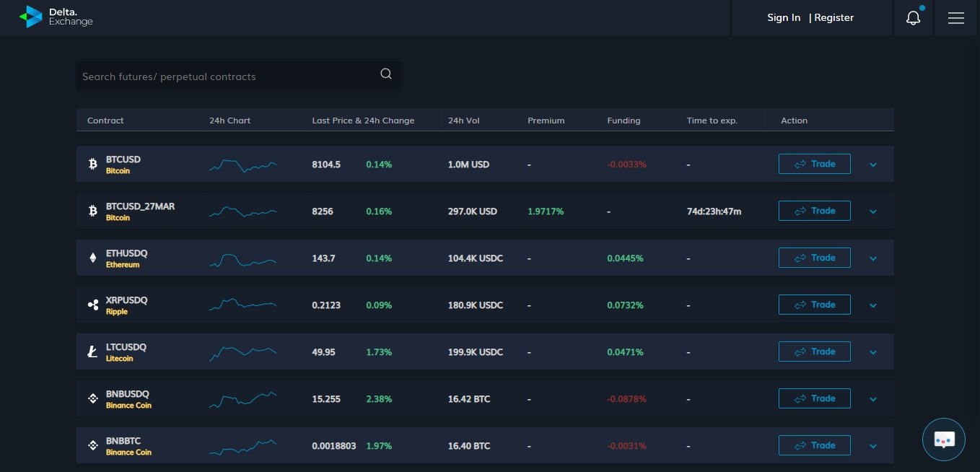Click the Ethereum icon beside ETHUSDQ
The width and height of the screenshot is (980, 472).
pos(92,258)
